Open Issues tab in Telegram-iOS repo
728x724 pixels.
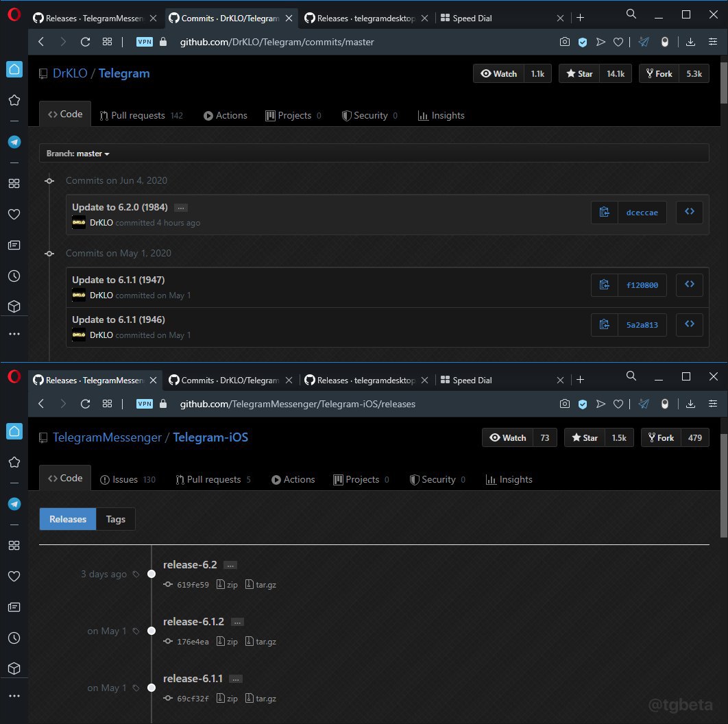pyautogui.click(x=128, y=480)
